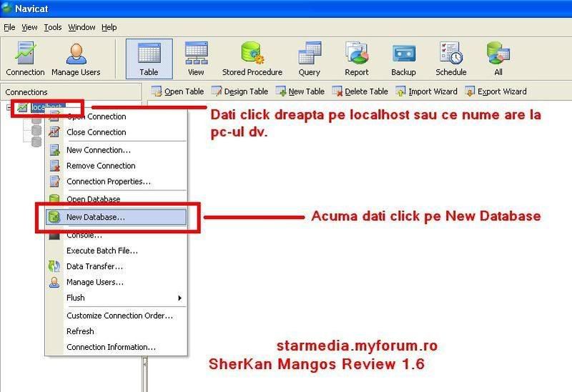Viewport: 572px width, 392px height.
Task: Click the Export Wizard button
Action: [495, 92]
